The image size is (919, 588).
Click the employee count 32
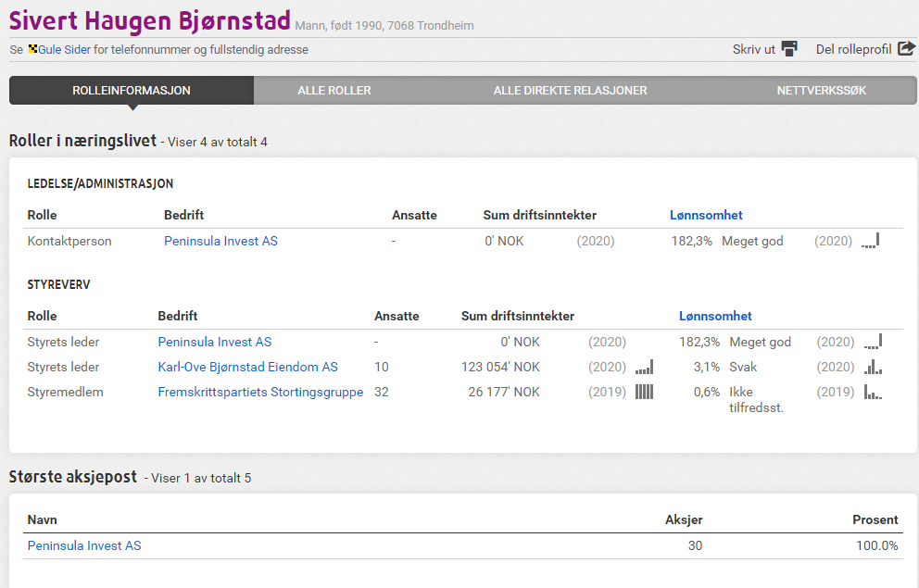[x=382, y=392]
